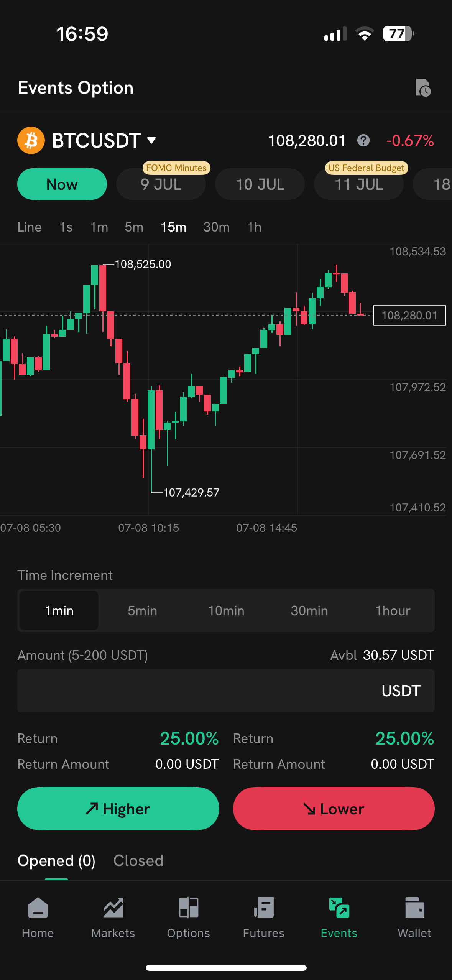Screen dimensions: 452x980
Task: Expand the BTCUSDT pair dropdown arrow
Action: click(x=151, y=140)
